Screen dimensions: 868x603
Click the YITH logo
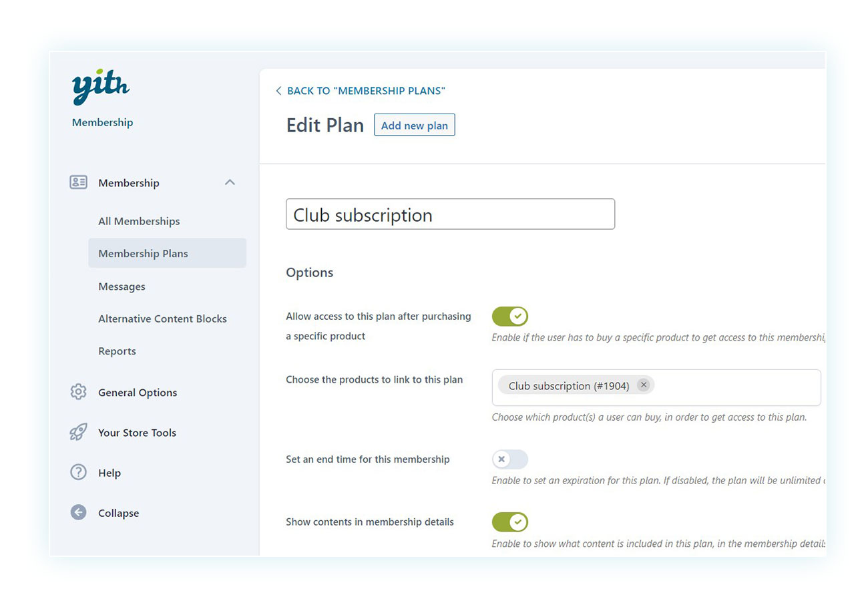[101, 86]
